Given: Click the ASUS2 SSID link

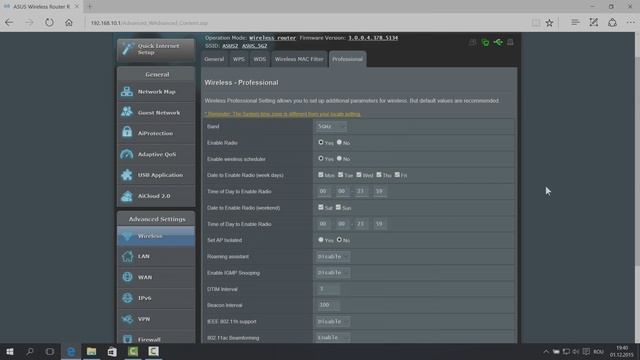Looking at the screenshot, I should (x=230, y=46).
